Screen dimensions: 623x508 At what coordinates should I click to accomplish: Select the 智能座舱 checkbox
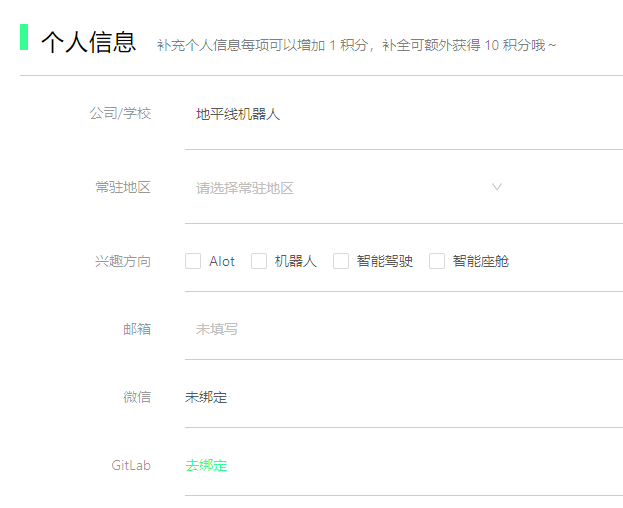(437, 261)
